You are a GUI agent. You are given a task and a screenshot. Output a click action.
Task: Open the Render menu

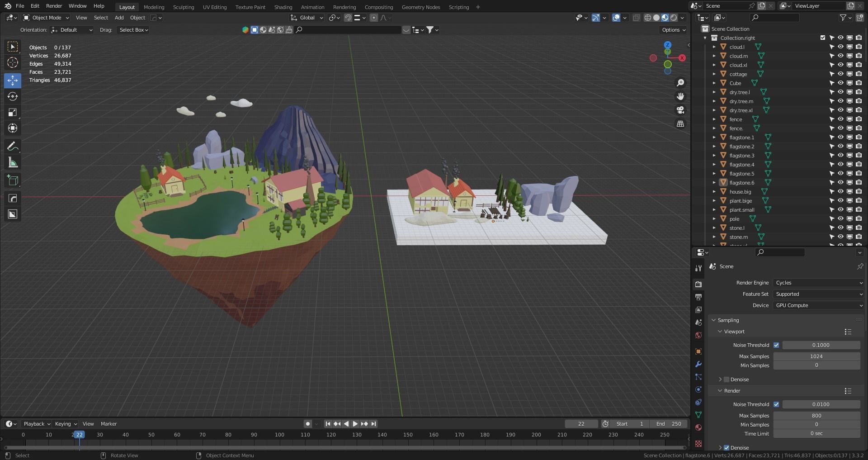click(x=54, y=6)
